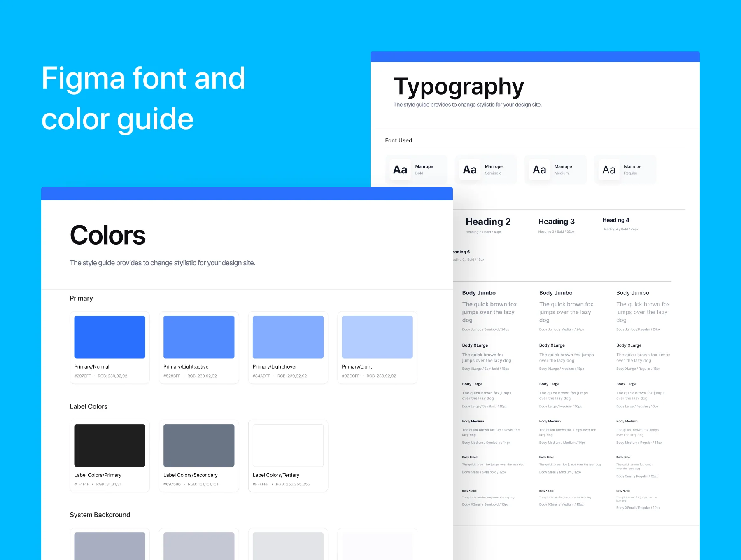The image size is (741, 560).
Task: Click the '#1F1F1F' hex value
Action: point(82,484)
